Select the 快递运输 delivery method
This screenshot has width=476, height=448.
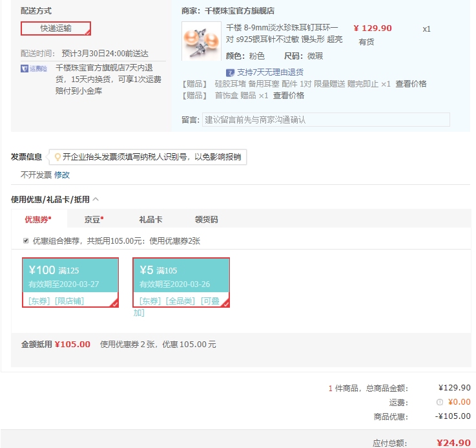pyautogui.click(x=56, y=28)
